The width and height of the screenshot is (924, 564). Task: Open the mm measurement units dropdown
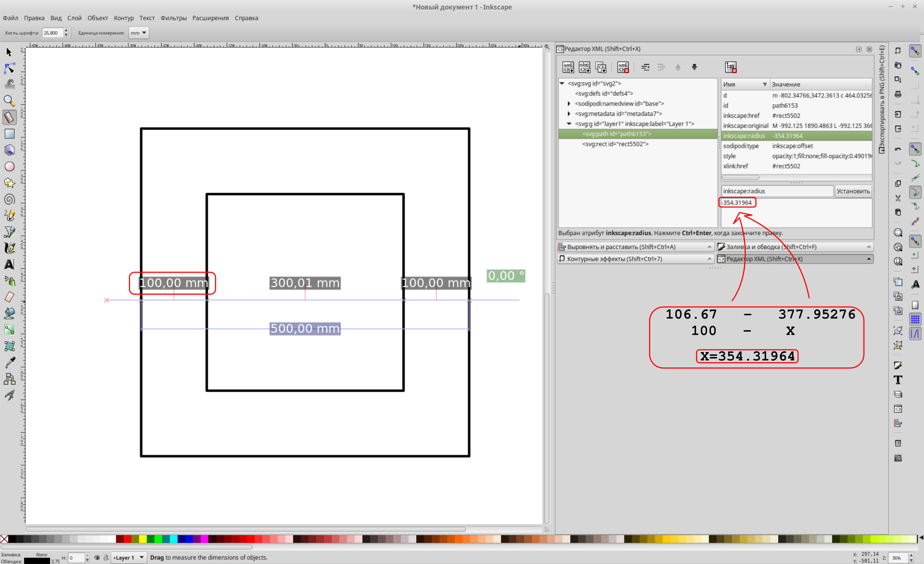tap(139, 33)
